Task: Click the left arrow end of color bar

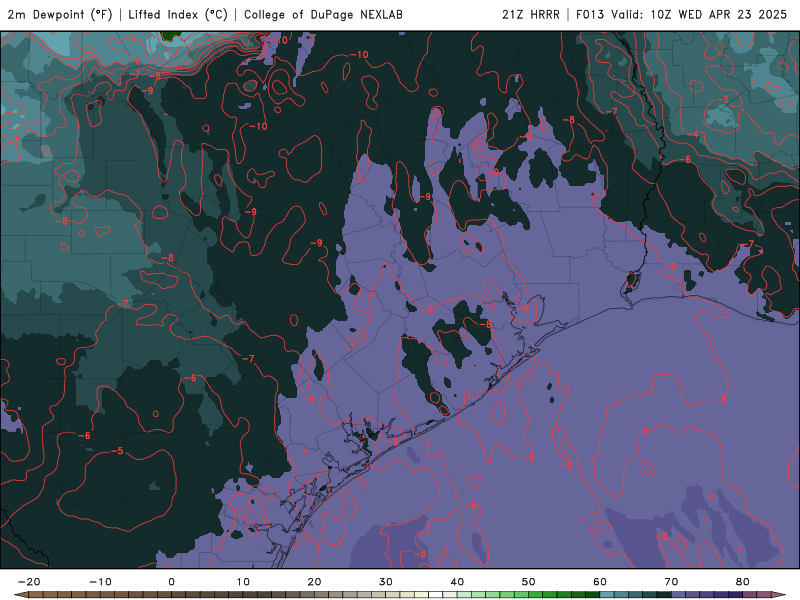Action: pyautogui.click(x=20, y=595)
